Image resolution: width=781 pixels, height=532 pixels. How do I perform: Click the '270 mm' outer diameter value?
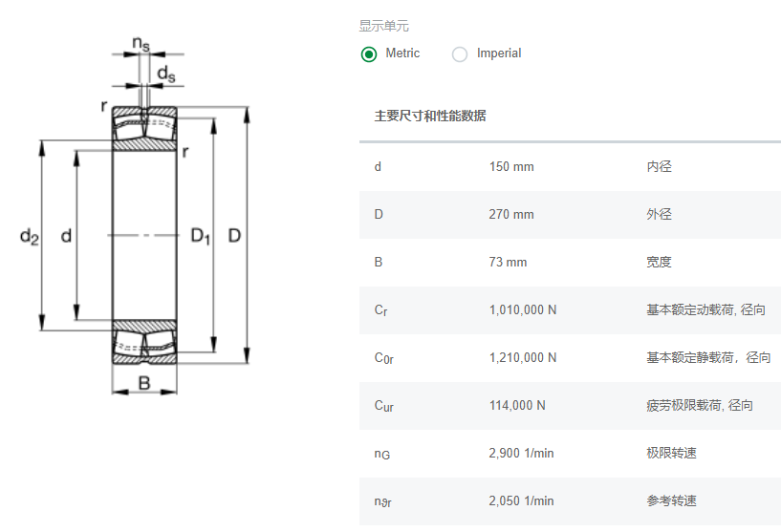[x=511, y=215]
